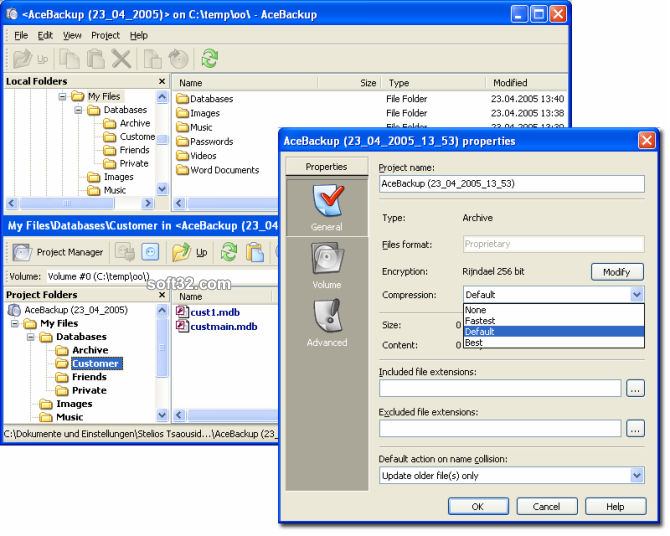Open the Project Manager
The width and height of the screenshot is (670, 536).
tap(58, 252)
